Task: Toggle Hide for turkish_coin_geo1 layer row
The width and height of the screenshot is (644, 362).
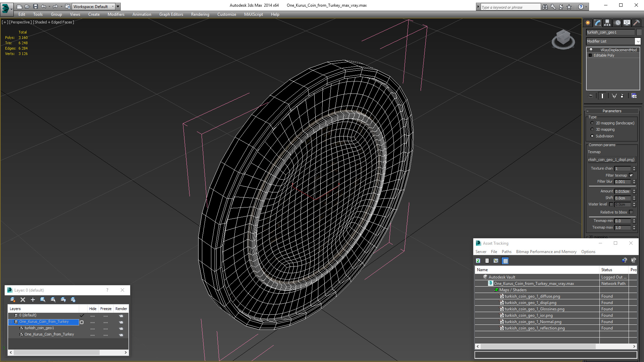Action: click(93, 328)
